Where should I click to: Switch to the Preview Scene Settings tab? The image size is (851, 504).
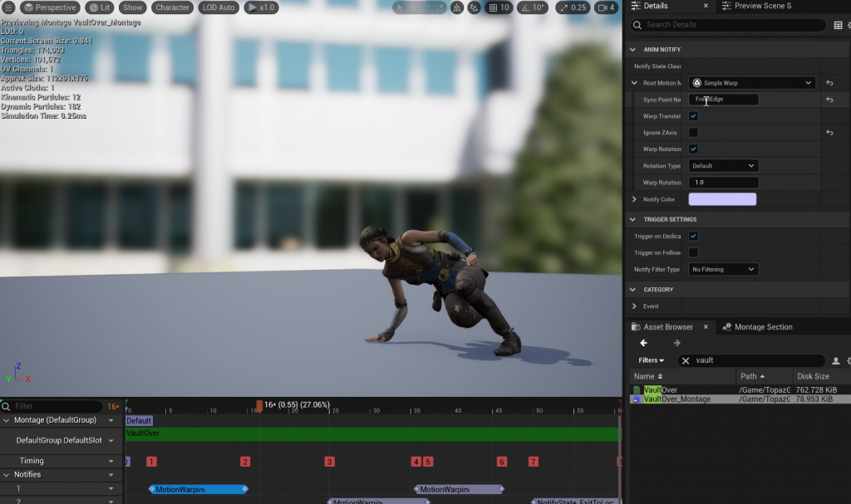(x=762, y=6)
